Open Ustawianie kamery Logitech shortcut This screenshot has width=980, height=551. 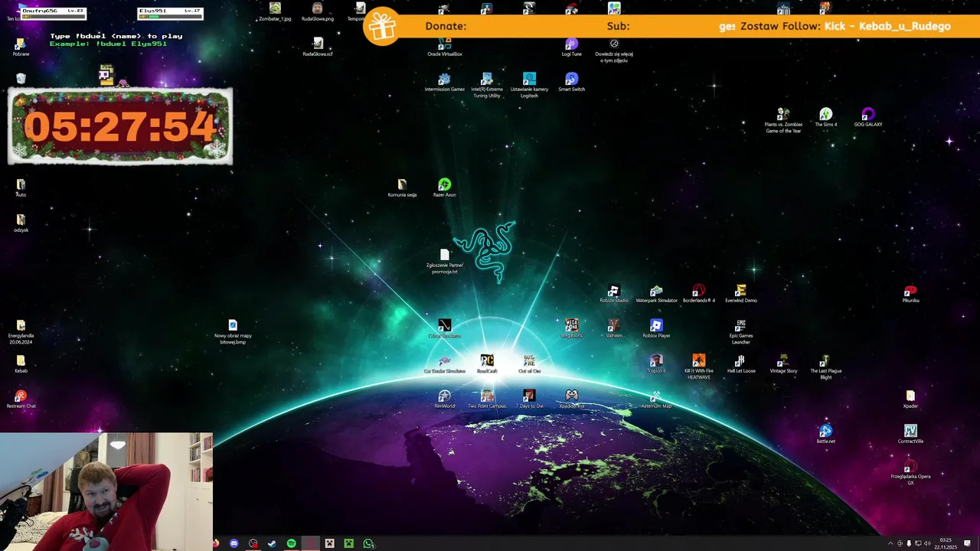point(529,86)
